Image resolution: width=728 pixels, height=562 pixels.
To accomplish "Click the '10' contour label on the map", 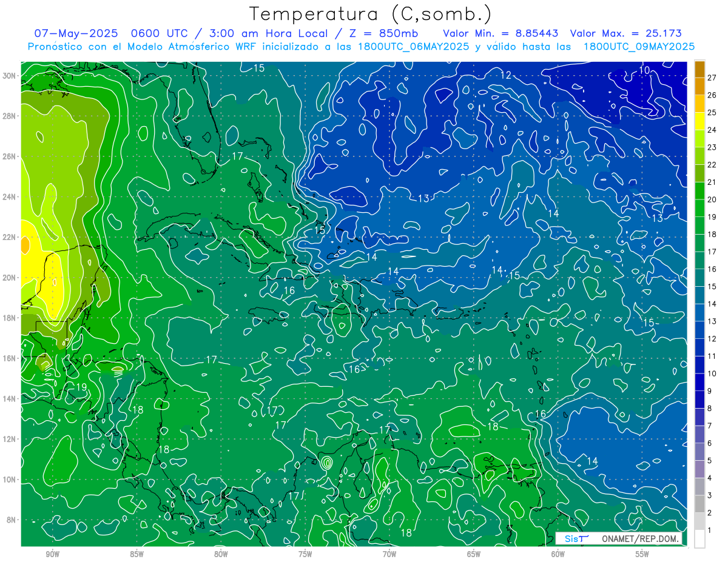I will [644, 70].
